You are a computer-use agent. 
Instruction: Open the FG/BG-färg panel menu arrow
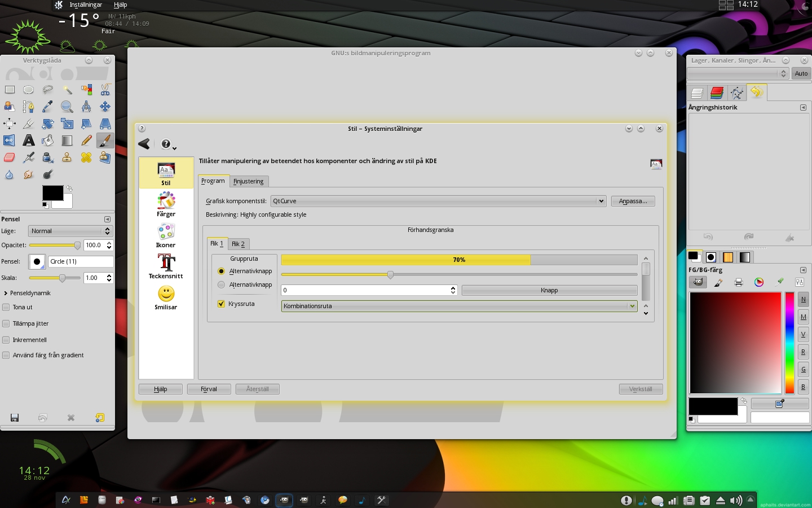click(803, 270)
